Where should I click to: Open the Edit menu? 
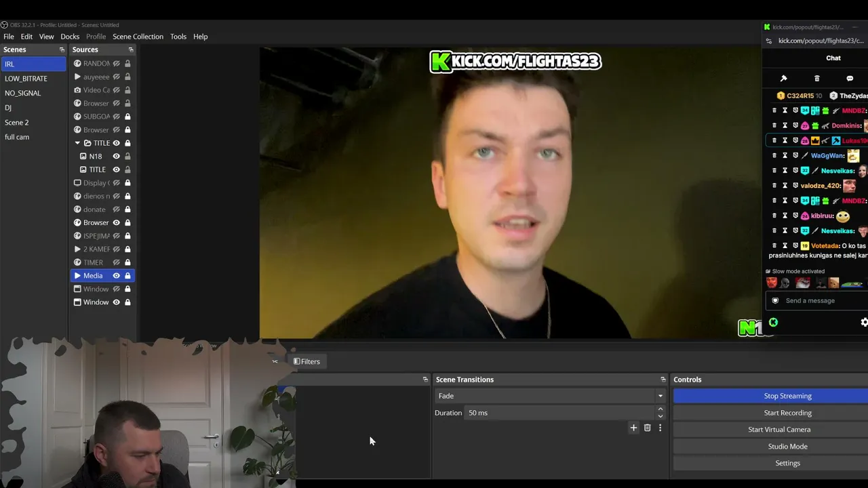[x=26, y=37]
